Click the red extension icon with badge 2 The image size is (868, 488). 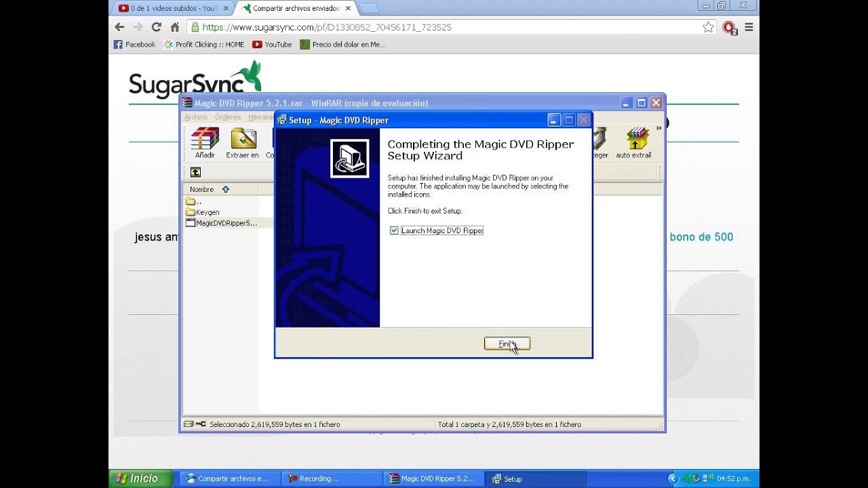tap(730, 28)
